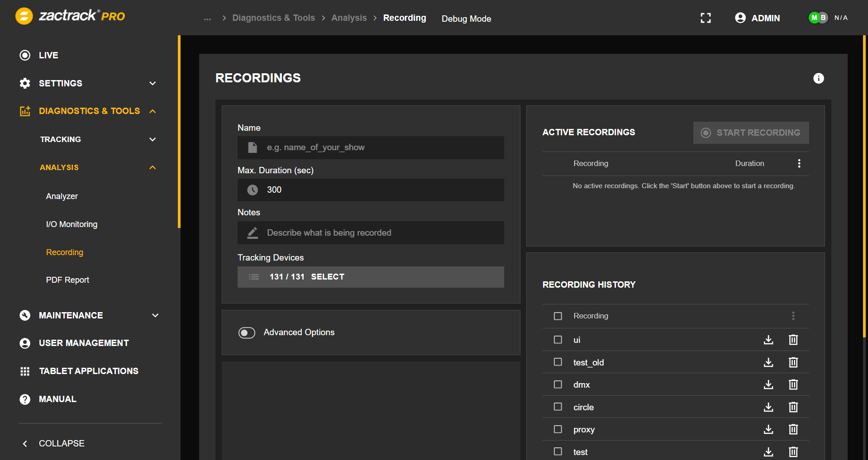Viewport: 868px width, 460px height.
Task: Expand the SETTINGS menu chevron
Action: click(x=153, y=83)
